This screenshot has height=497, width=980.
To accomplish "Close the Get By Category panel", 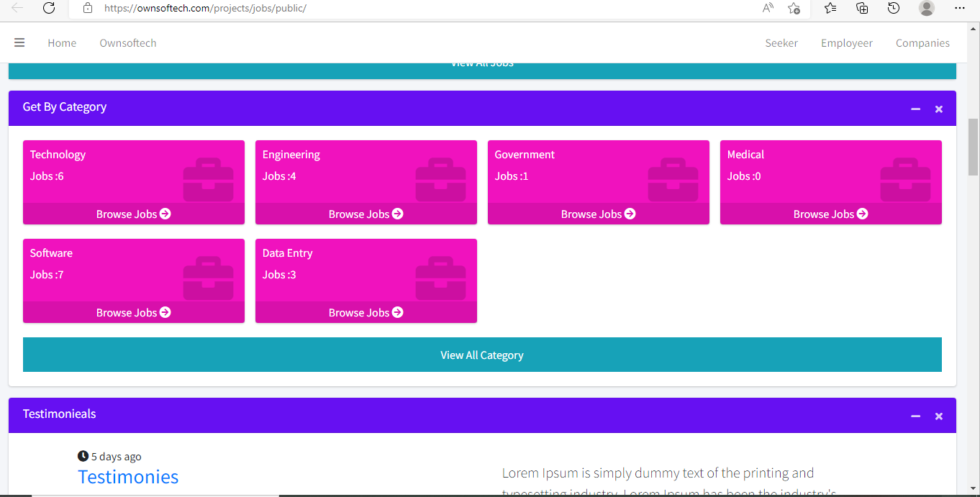I will tap(938, 109).
